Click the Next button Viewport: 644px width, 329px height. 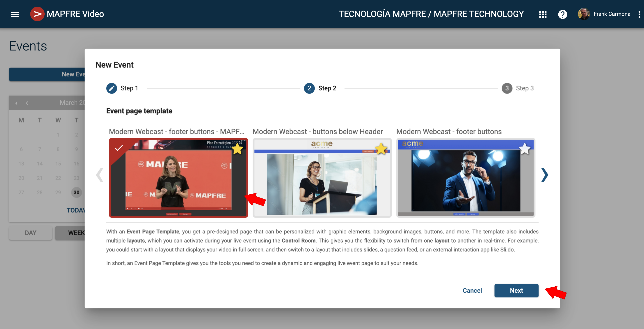coord(516,290)
